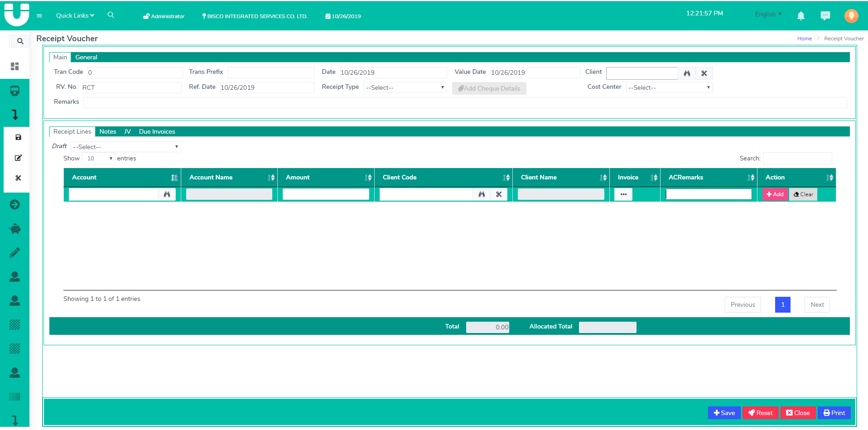868x430 pixels.
Task: Switch to the General tab
Action: coord(86,58)
